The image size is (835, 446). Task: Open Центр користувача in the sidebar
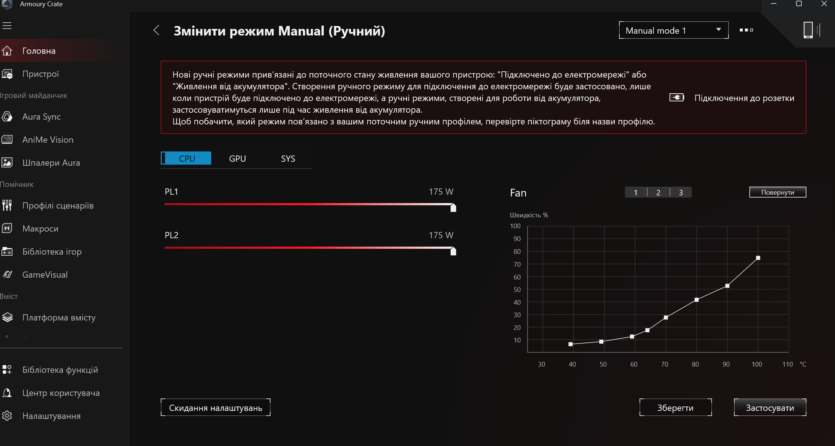tap(61, 393)
